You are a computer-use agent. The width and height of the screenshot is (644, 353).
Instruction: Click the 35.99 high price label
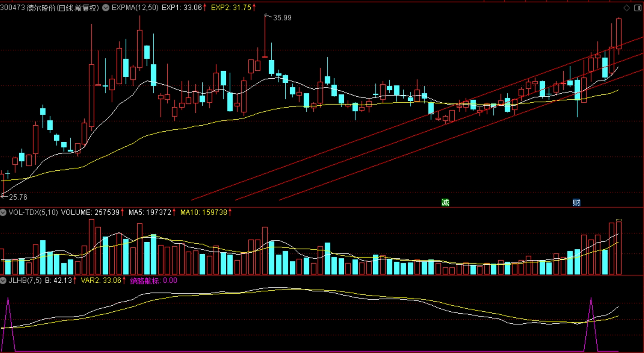282,18
